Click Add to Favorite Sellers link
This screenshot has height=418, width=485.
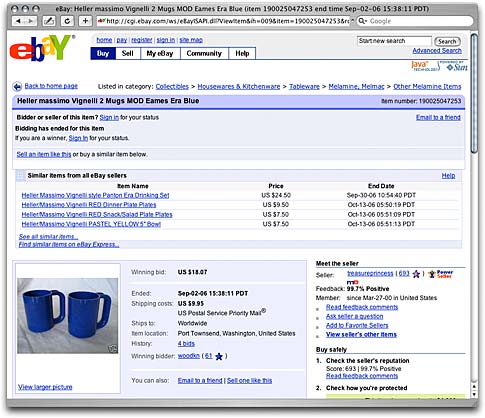click(357, 325)
